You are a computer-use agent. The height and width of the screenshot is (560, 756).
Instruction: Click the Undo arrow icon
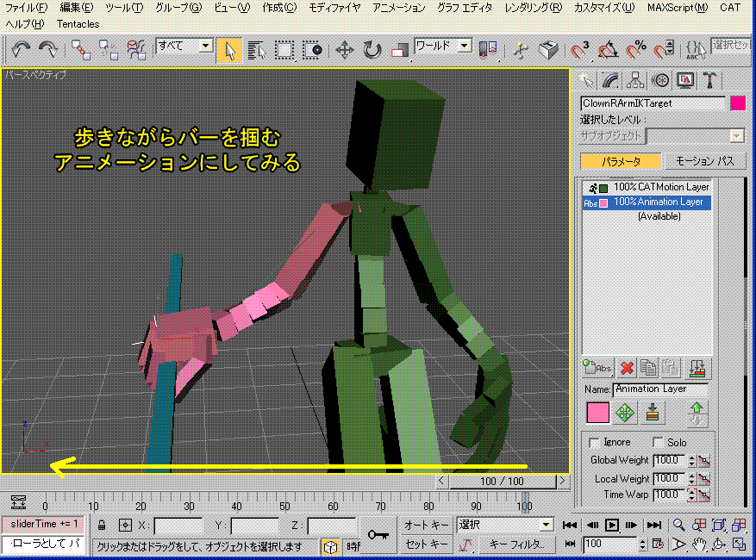coord(21,49)
